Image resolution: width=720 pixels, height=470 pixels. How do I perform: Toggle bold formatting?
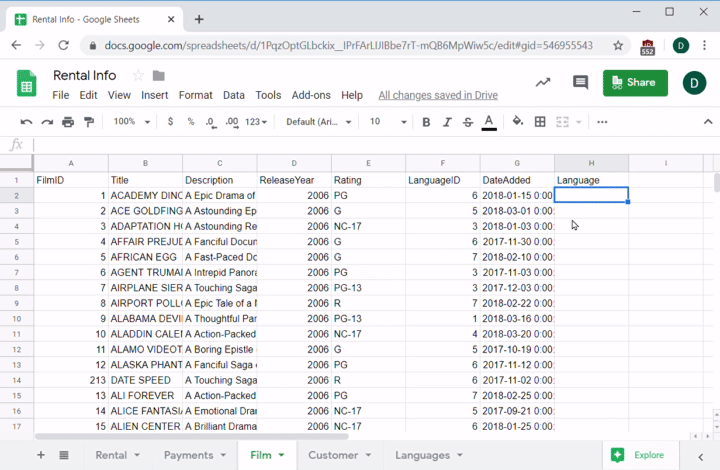pos(426,122)
